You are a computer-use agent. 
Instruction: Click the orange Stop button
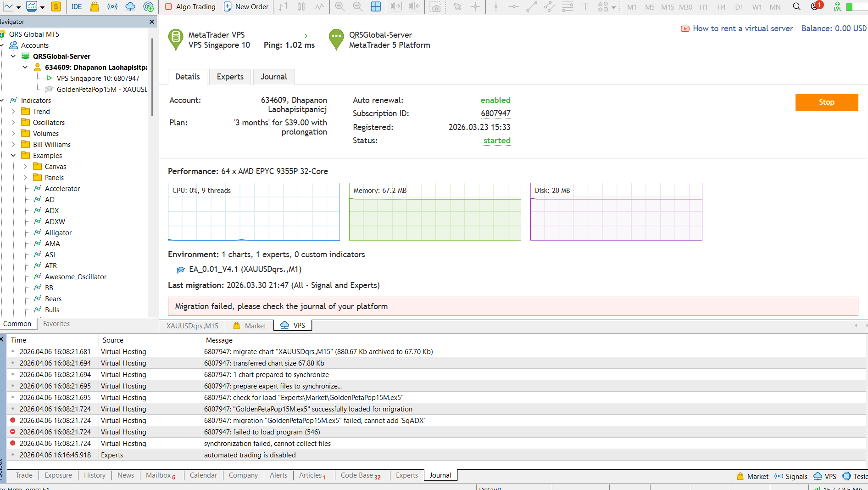coord(827,102)
